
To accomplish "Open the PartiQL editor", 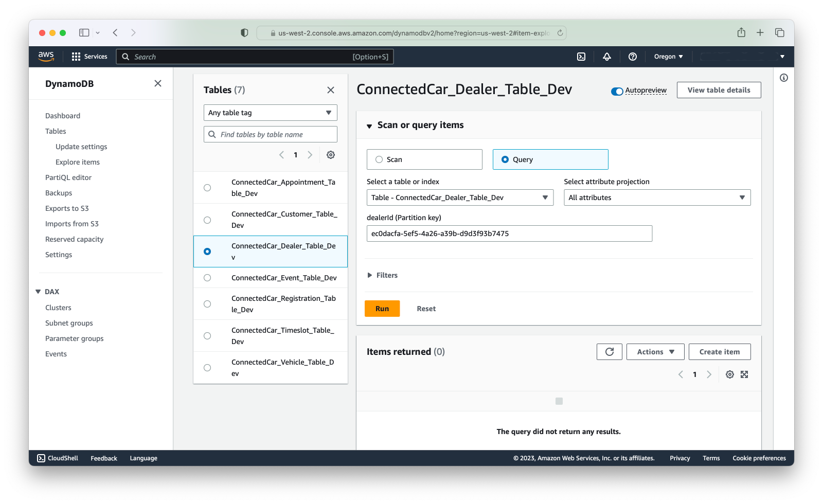I will pos(68,177).
